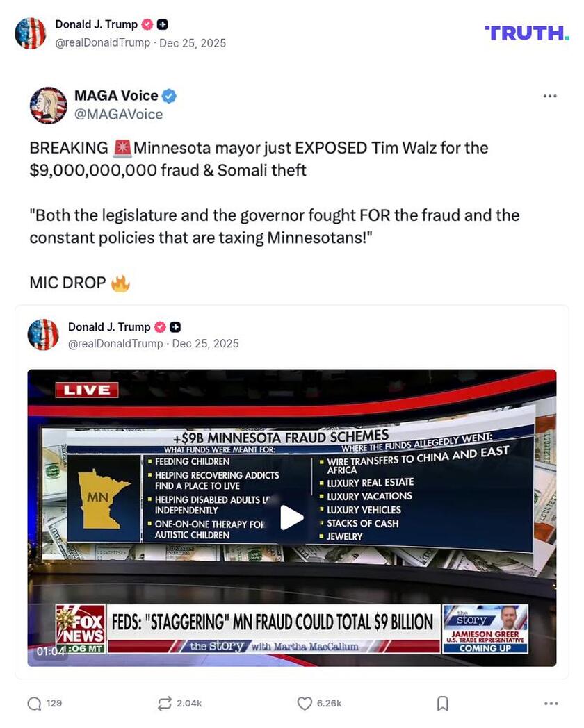Open Donald J. Trump's top profile avatar
This screenshot has width=584, height=728.
click(x=31, y=33)
